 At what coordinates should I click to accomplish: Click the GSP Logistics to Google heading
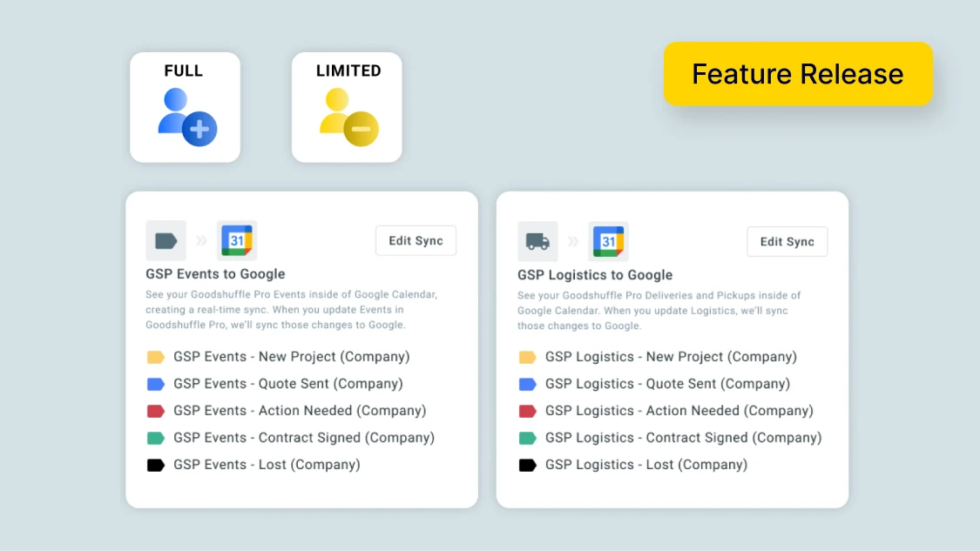595,275
